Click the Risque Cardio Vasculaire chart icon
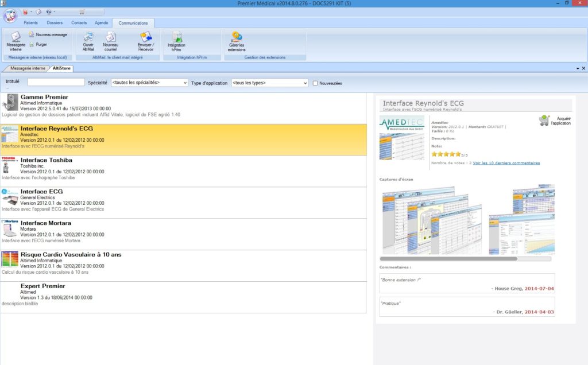Image resolution: width=588 pixels, height=365 pixels. pyautogui.click(x=10, y=259)
